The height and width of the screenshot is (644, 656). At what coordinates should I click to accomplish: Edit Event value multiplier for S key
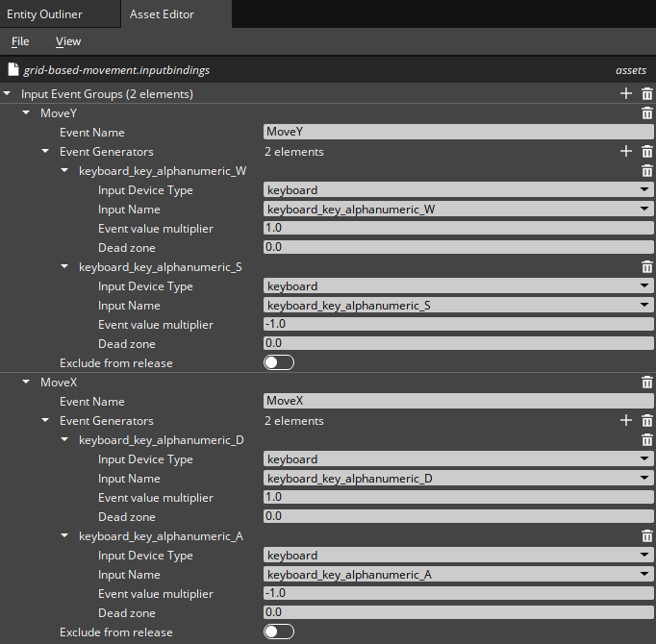457,325
